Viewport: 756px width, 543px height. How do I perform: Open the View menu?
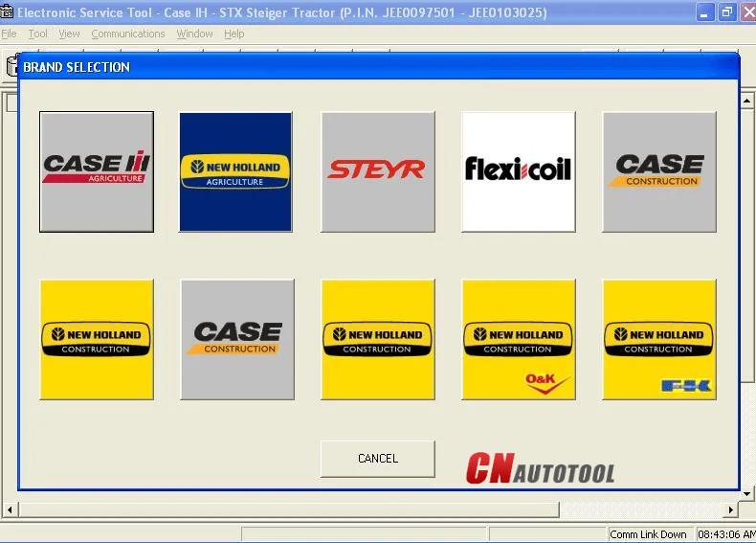pyautogui.click(x=69, y=34)
